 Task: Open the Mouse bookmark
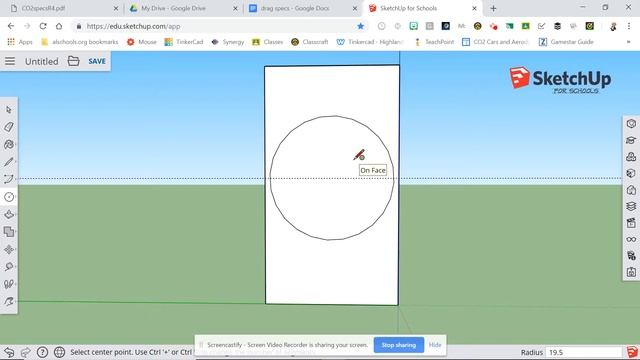[142, 42]
